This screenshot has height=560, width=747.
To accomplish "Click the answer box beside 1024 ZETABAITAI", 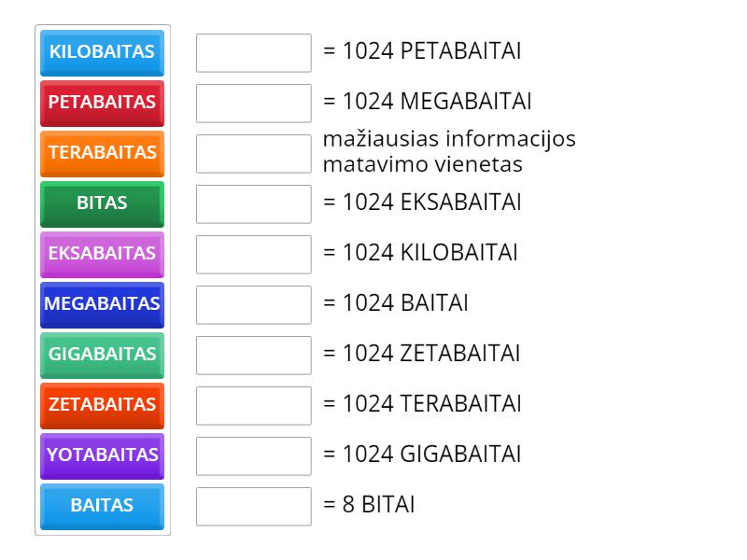I will (253, 355).
